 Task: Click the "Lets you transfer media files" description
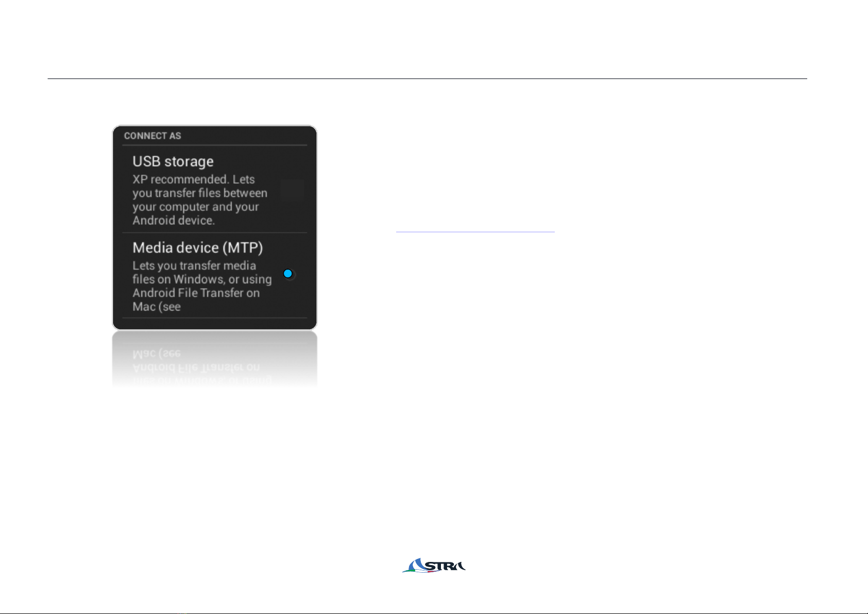pyautogui.click(x=202, y=286)
